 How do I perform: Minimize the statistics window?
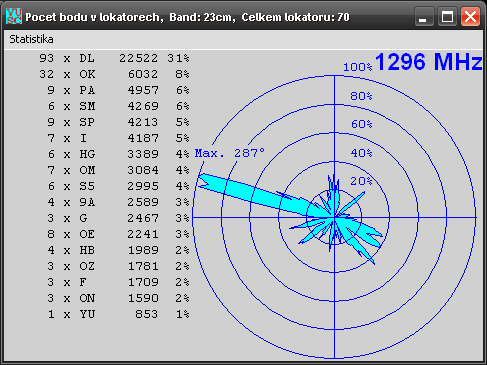[424, 16]
